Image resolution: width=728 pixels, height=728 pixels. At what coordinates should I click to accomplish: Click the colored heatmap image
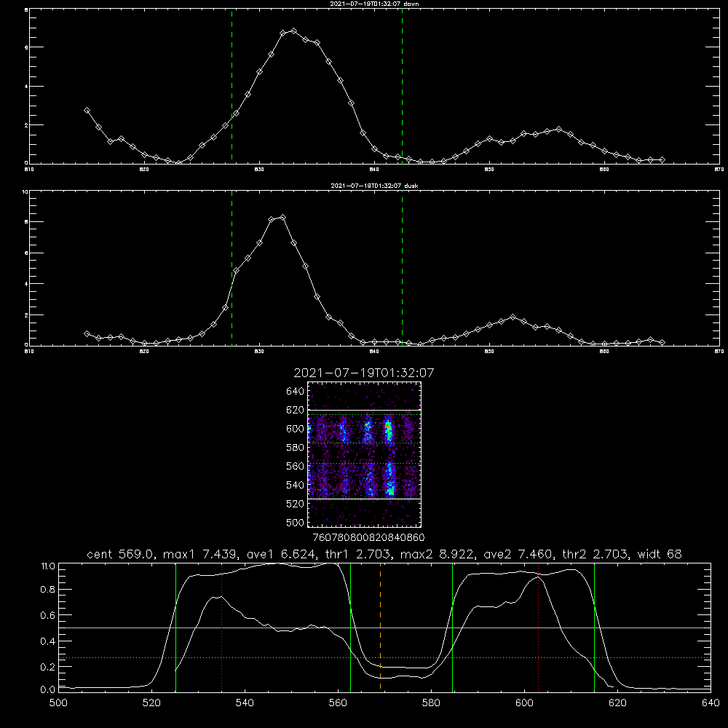coord(364,454)
